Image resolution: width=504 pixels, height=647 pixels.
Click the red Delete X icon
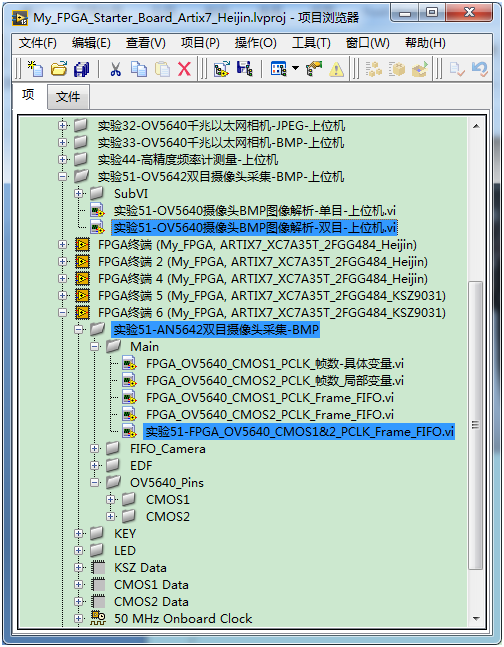pyautogui.click(x=185, y=69)
